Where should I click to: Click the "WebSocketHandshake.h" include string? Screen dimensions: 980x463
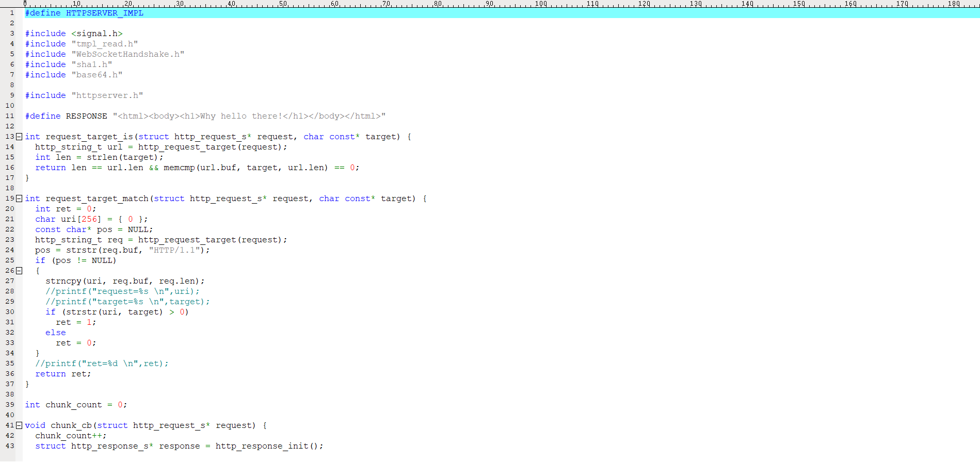point(127,54)
